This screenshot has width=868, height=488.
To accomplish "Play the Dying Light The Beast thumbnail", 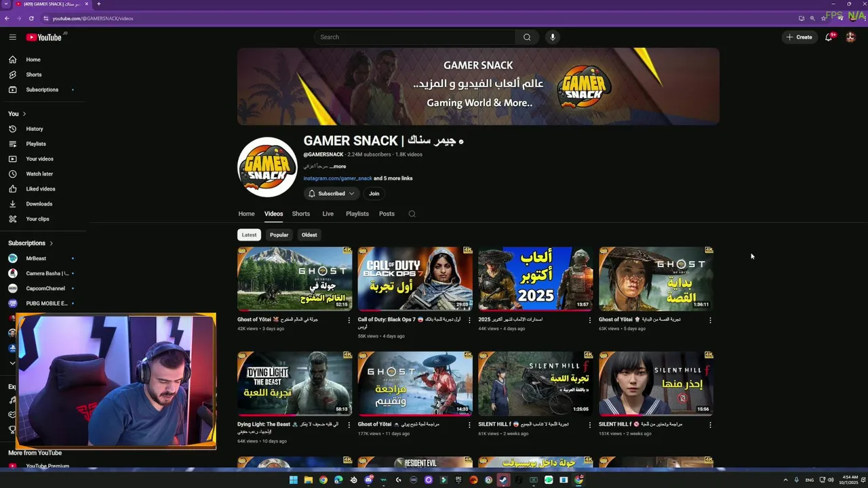I will [295, 384].
